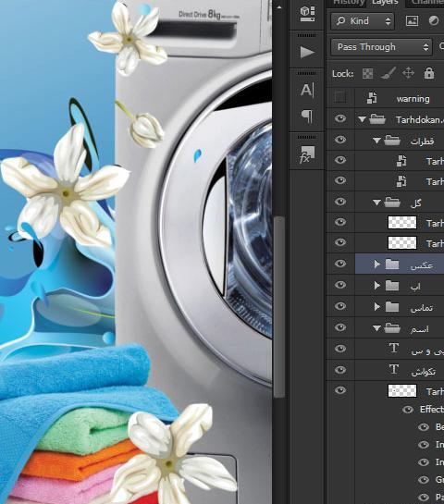Collapse the اسم group triangle

click(376, 328)
